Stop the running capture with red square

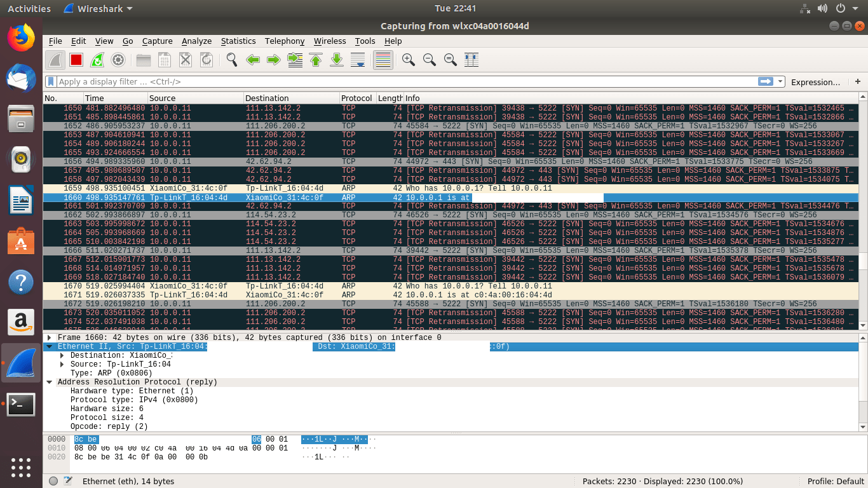(x=76, y=60)
